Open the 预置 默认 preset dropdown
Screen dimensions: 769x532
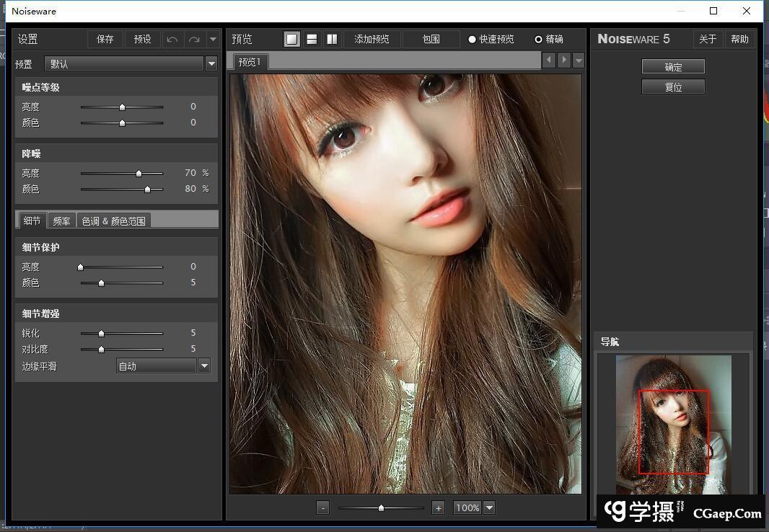click(211, 63)
